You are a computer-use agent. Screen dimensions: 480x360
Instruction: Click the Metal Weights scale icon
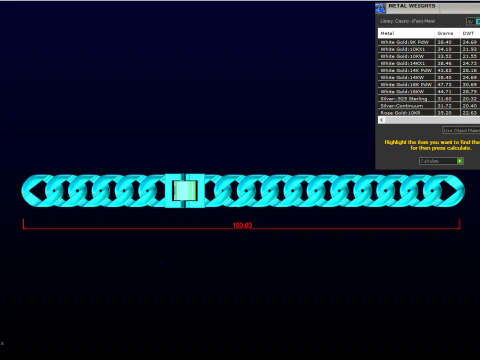point(380,8)
